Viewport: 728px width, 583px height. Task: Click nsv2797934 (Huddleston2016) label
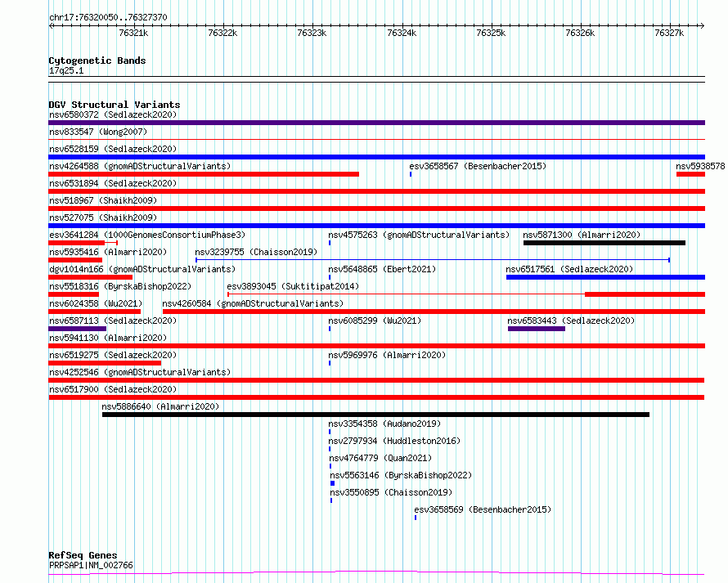[394, 441]
